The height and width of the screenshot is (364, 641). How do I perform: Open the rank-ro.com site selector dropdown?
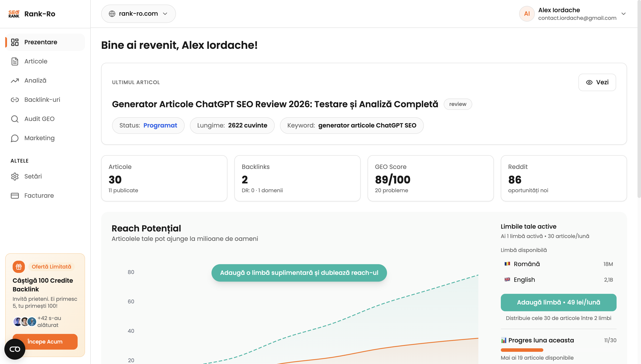tap(138, 14)
